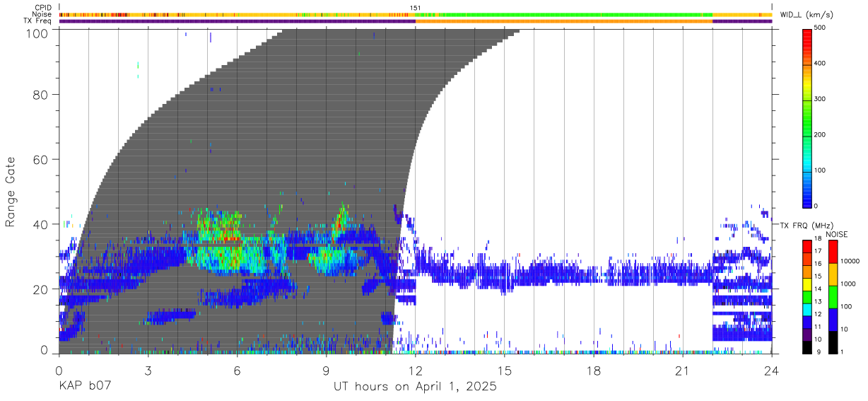Viewport: 868px width, 401px height.
Task: Click the 'NOISE' legend title
Action: point(837,234)
